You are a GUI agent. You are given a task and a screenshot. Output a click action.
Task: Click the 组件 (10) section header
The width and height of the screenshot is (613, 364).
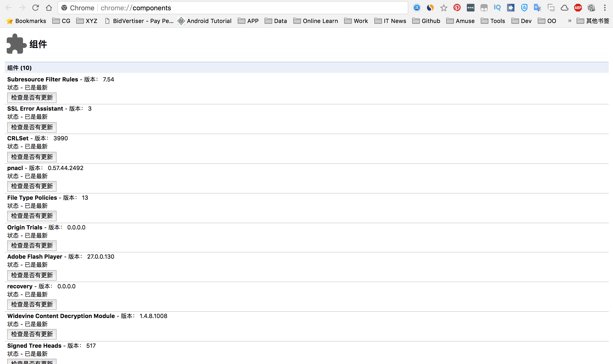[306, 68]
